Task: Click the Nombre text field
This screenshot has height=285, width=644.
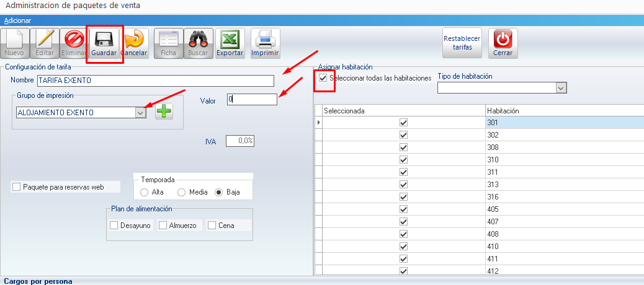Action: [x=155, y=81]
